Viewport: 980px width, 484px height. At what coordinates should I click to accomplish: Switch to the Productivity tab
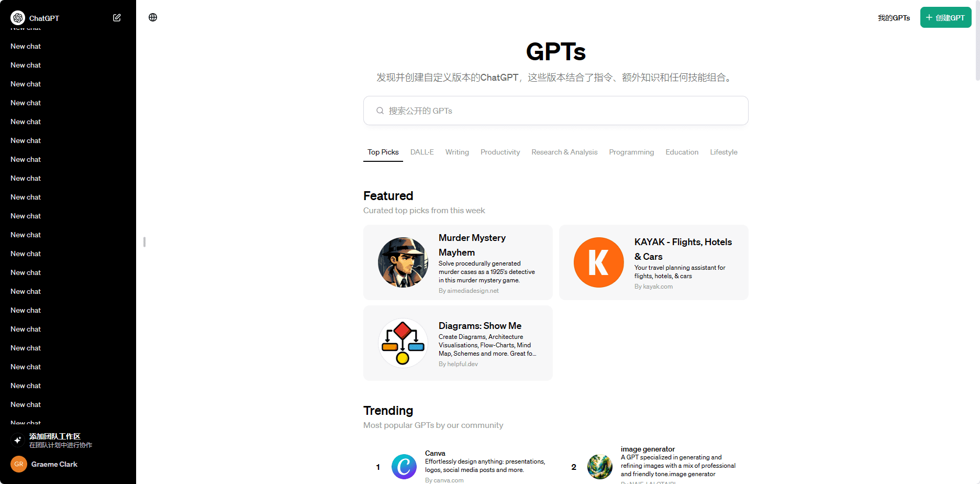pyautogui.click(x=500, y=152)
